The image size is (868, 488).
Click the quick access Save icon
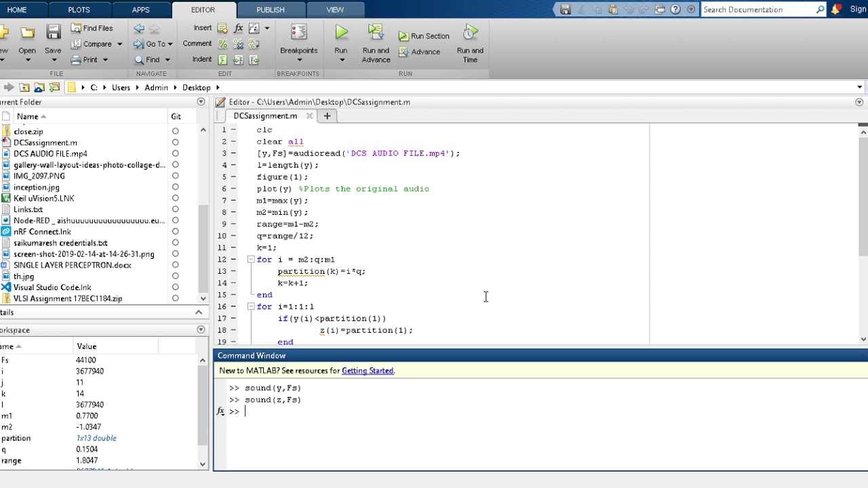pyautogui.click(x=566, y=9)
